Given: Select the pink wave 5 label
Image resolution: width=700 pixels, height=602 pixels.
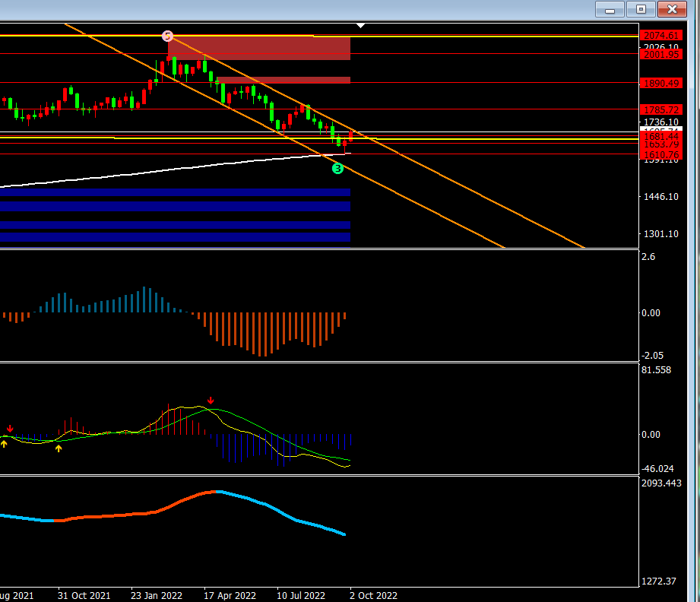Looking at the screenshot, I should pos(167,36).
